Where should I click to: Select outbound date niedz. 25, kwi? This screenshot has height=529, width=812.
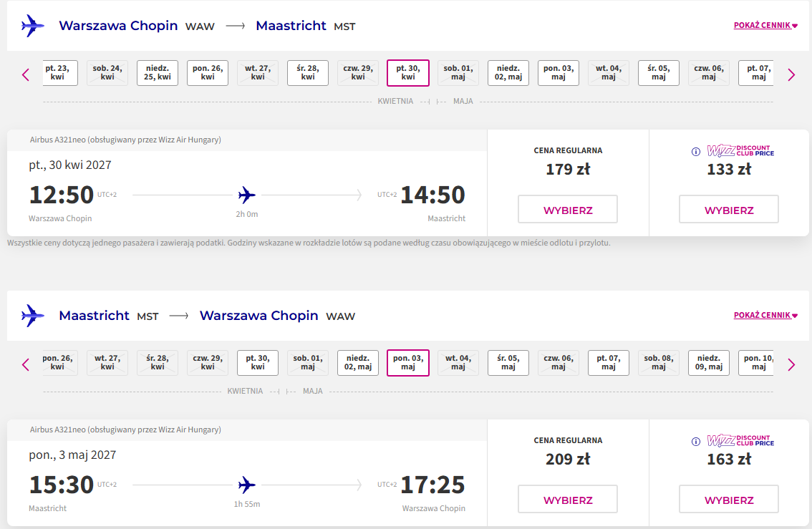click(x=158, y=73)
